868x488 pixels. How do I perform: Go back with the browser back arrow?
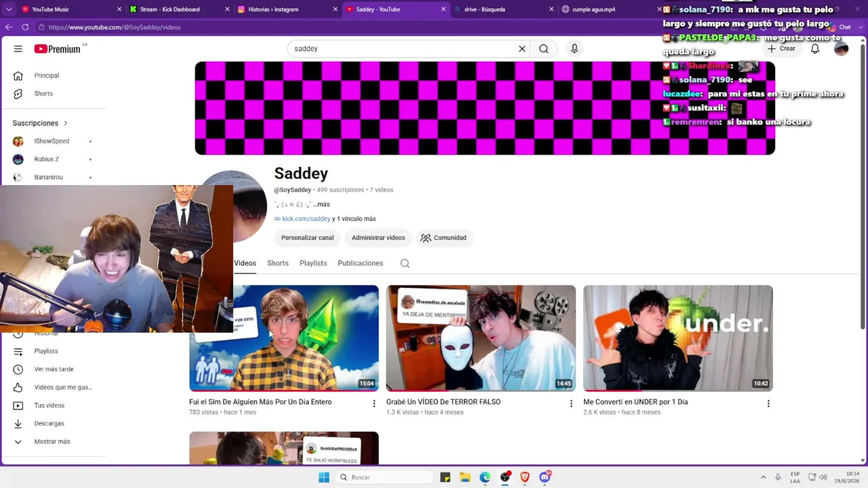(9, 27)
